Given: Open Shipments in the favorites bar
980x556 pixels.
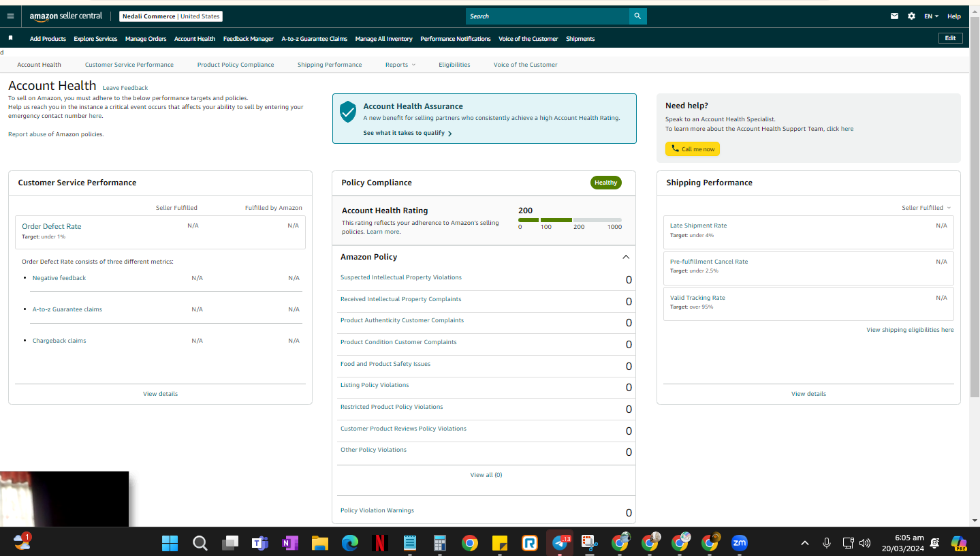Looking at the screenshot, I should (580, 39).
